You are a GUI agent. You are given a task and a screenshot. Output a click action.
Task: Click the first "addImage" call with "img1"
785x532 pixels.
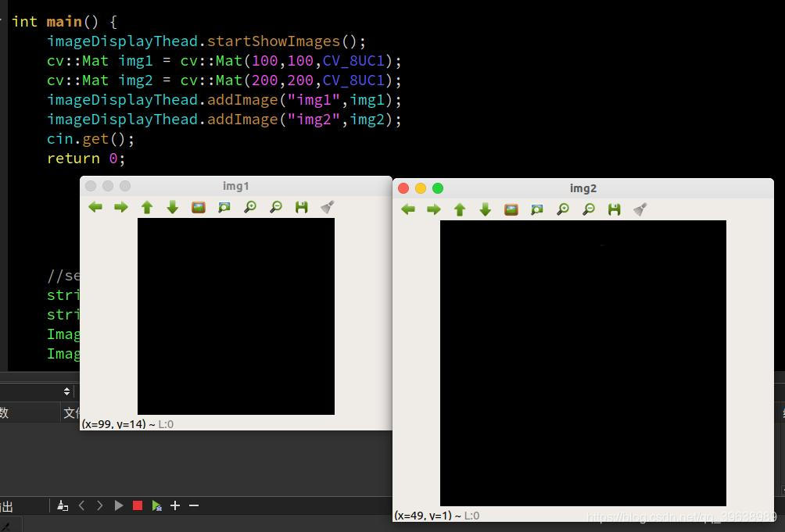pos(243,100)
